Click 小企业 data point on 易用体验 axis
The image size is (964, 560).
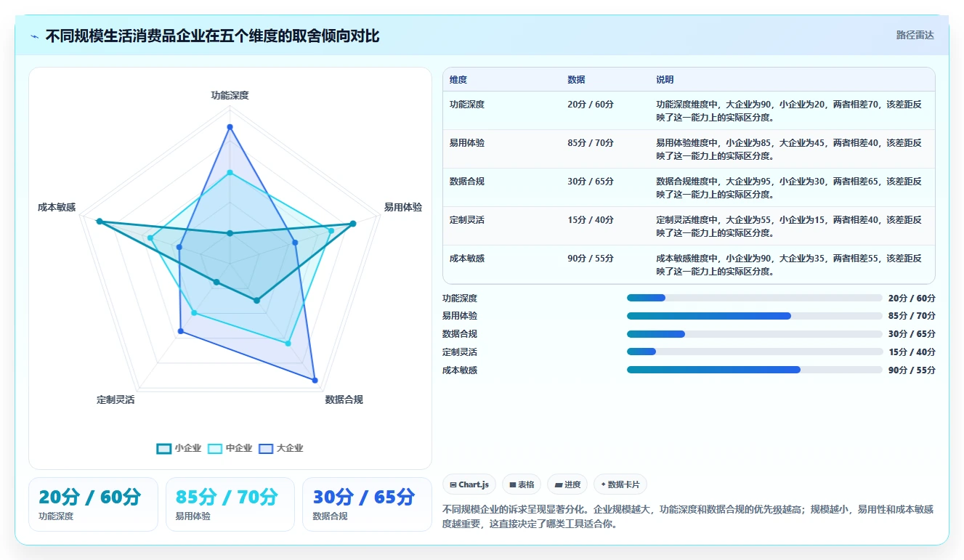click(x=353, y=224)
